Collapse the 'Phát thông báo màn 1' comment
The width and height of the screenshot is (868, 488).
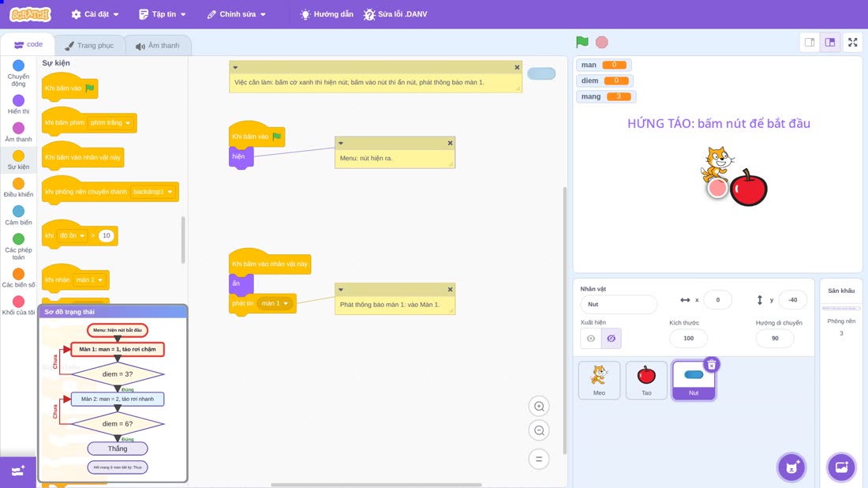click(x=341, y=289)
